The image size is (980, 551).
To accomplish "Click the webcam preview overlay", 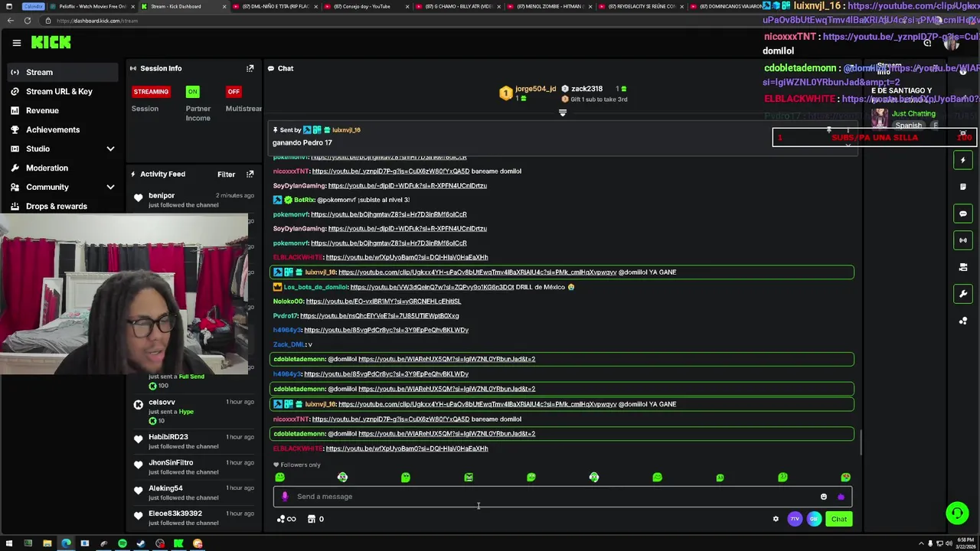I will coord(124,295).
